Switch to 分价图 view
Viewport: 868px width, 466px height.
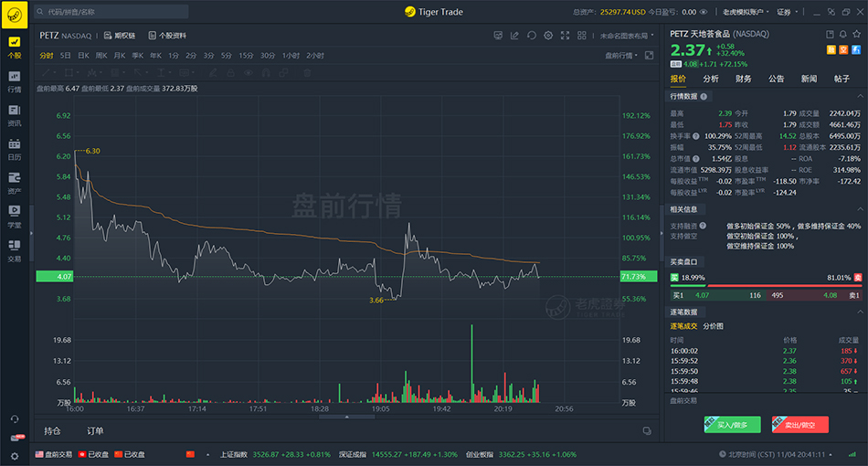[713, 326]
